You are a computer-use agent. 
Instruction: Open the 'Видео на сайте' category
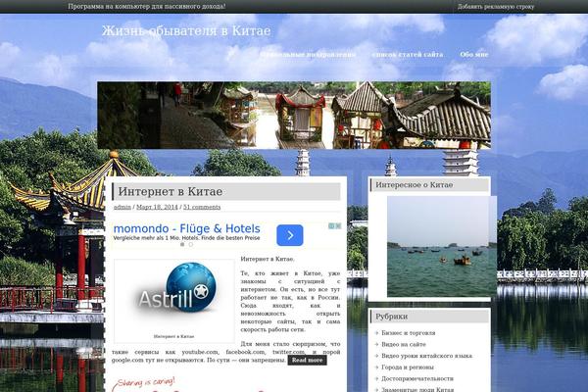coord(404,344)
